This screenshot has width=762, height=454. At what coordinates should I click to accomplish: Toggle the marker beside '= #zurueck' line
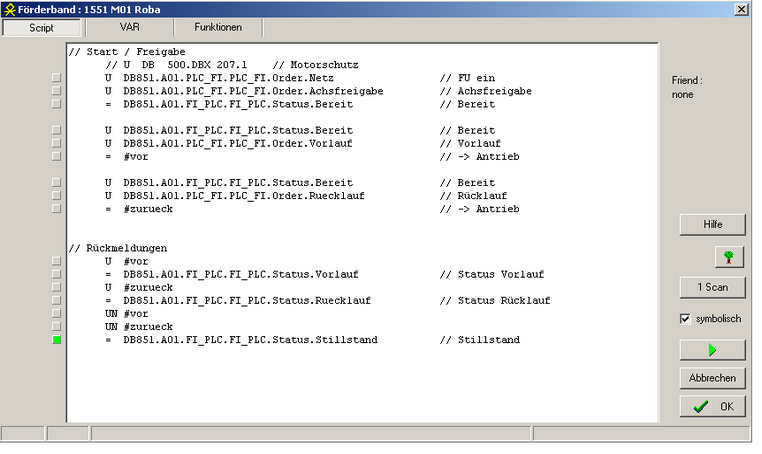(57, 209)
